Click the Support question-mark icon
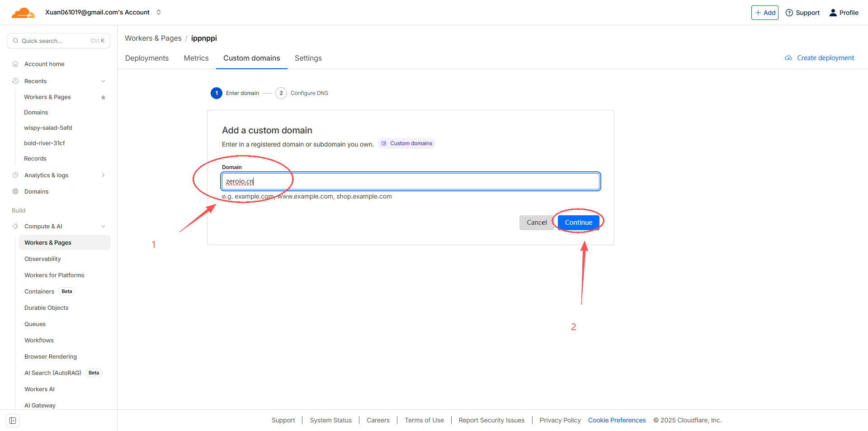The image size is (868, 431). (x=789, y=13)
